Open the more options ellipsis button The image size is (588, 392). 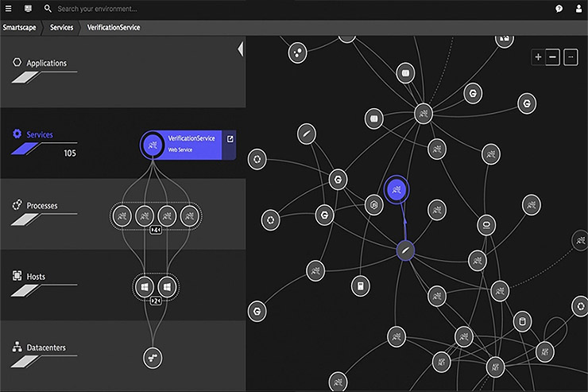point(570,57)
